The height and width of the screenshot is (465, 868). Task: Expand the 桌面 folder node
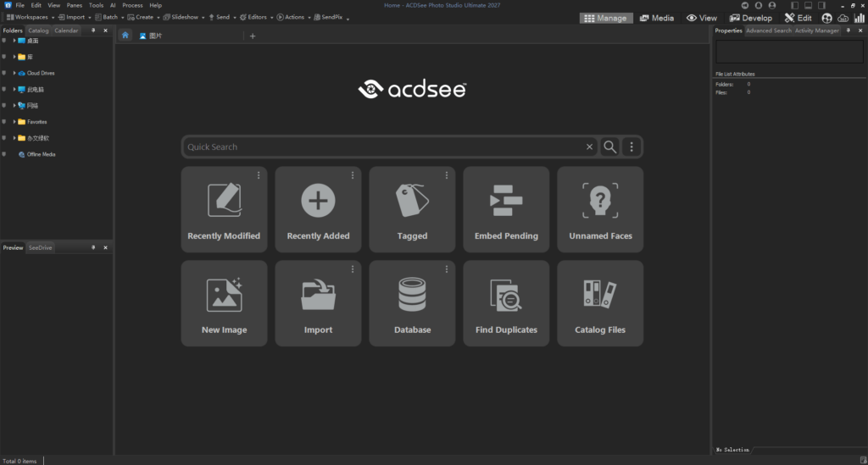click(x=14, y=41)
